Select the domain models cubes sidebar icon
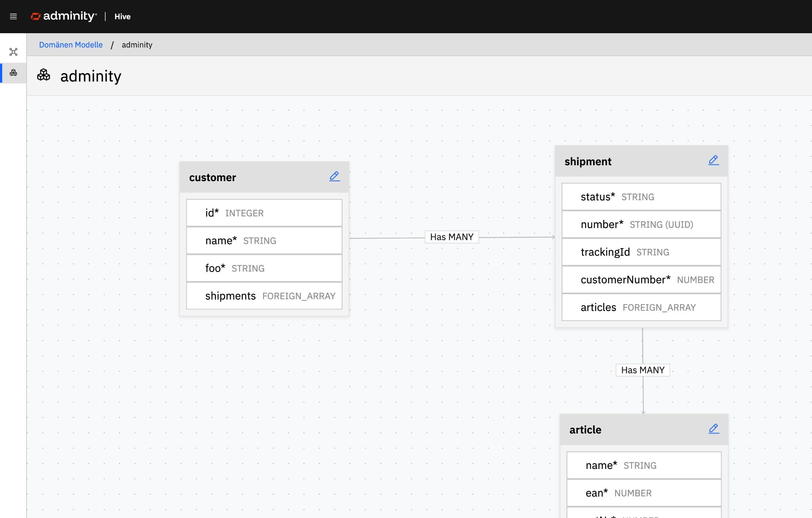 click(x=13, y=73)
